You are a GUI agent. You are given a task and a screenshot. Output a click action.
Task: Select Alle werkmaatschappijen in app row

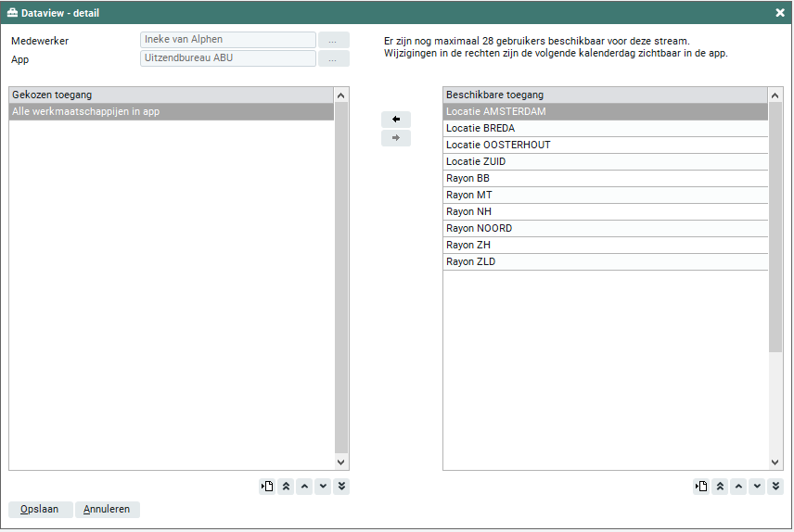[171, 112]
